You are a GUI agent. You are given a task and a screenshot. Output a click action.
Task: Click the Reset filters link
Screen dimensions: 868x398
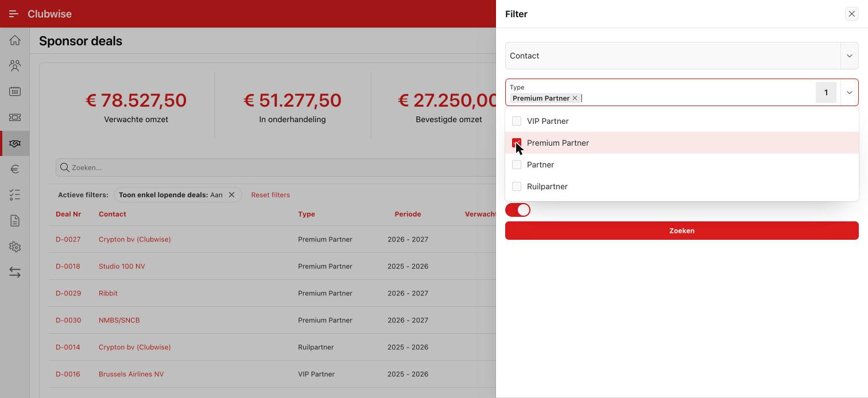(x=270, y=195)
